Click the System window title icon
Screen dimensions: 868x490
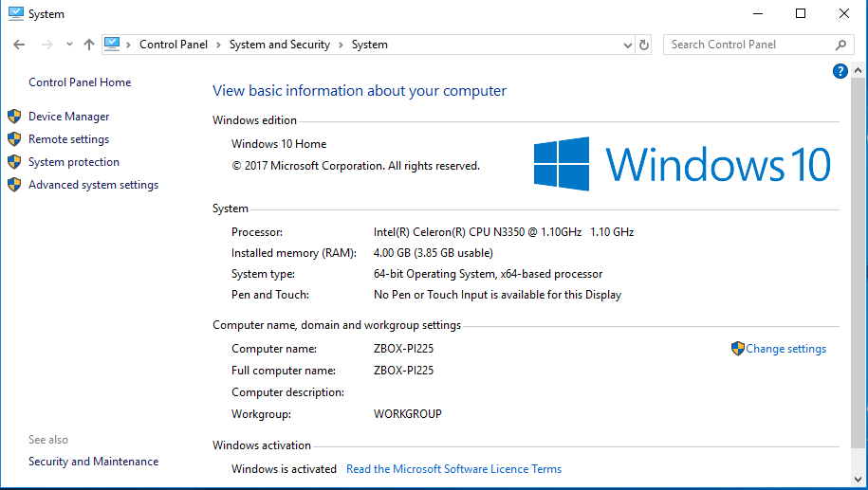(x=16, y=14)
